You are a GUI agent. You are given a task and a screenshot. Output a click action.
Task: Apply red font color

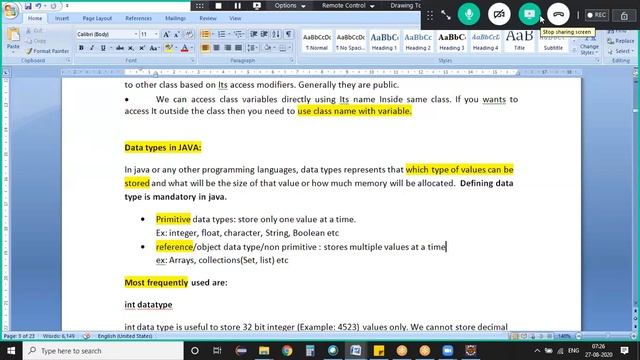(184, 48)
